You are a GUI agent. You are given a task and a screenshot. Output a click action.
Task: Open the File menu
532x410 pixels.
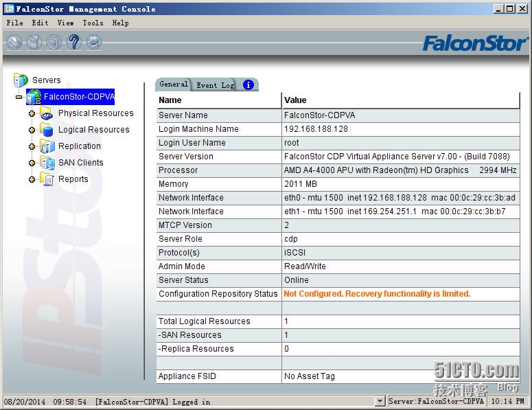pyautogui.click(x=15, y=23)
